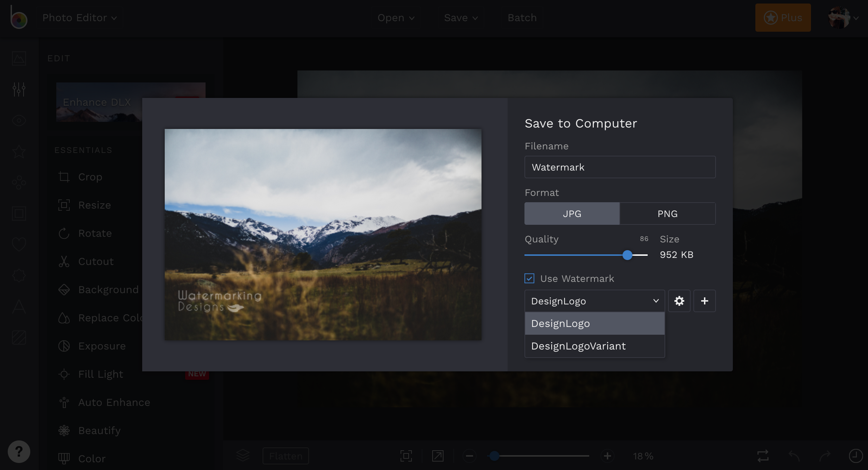Open the Text tool sidebar icon
Screen dimensions: 868x470
(x=19, y=307)
